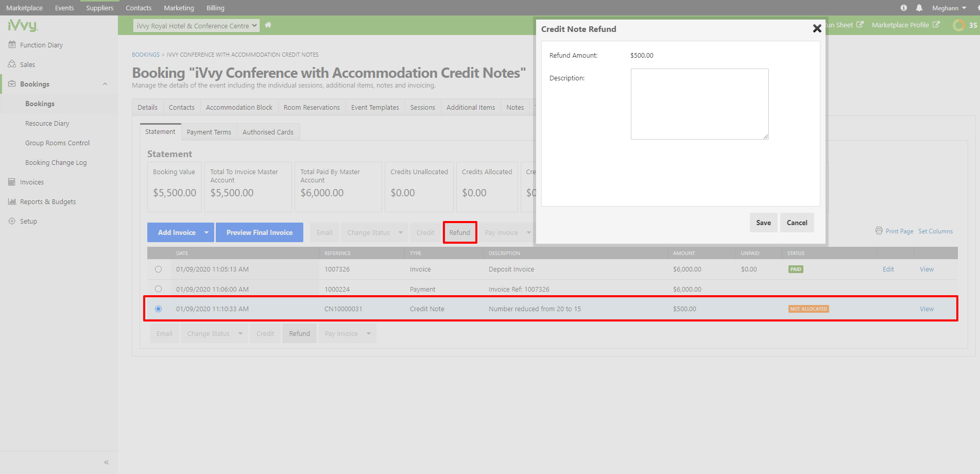This screenshot has height=474, width=980.
Task: Click View link for the Credit Note
Action: (926, 309)
